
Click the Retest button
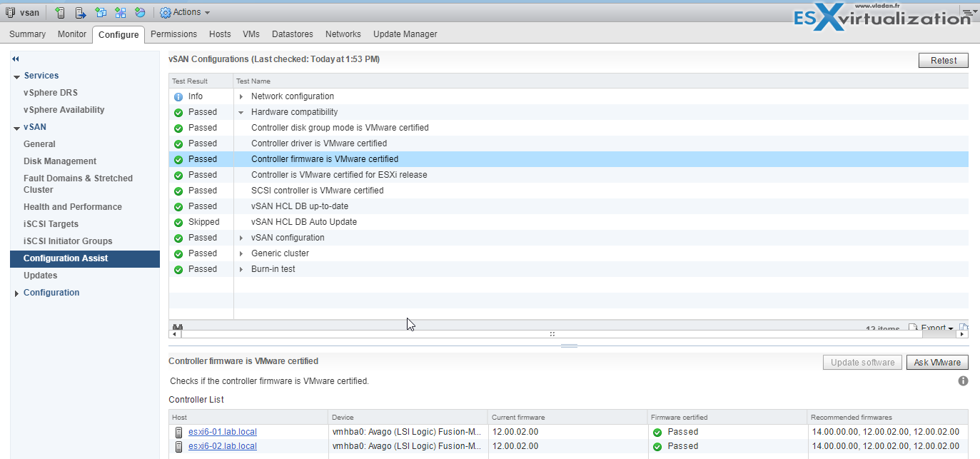click(x=944, y=61)
